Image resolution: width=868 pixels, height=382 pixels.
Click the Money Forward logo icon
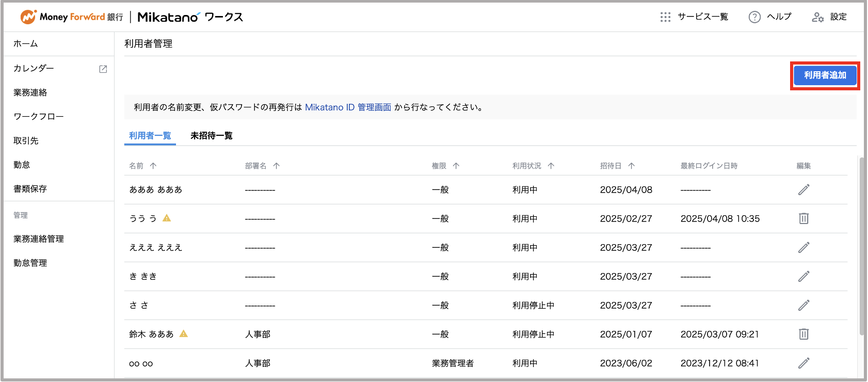tap(28, 17)
